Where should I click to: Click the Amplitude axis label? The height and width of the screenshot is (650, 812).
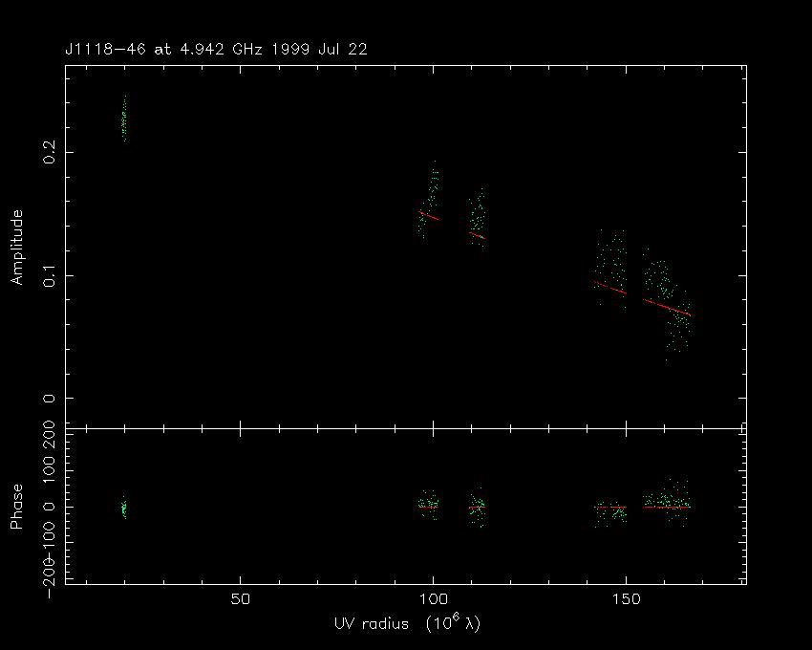click(17, 248)
